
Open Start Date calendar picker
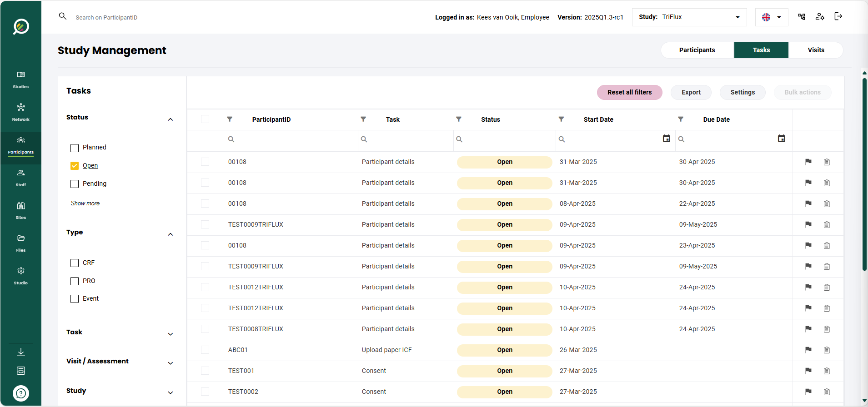[666, 139]
